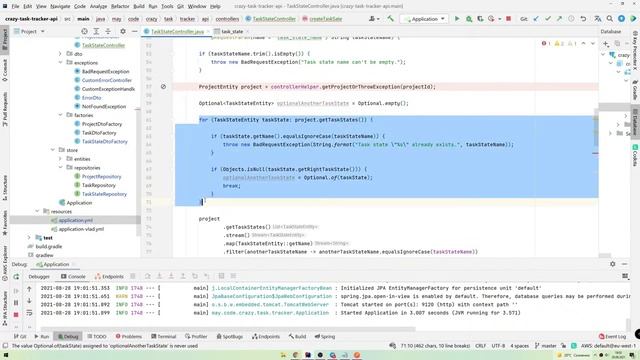Push commits with green arrow icon

pos(559,19)
